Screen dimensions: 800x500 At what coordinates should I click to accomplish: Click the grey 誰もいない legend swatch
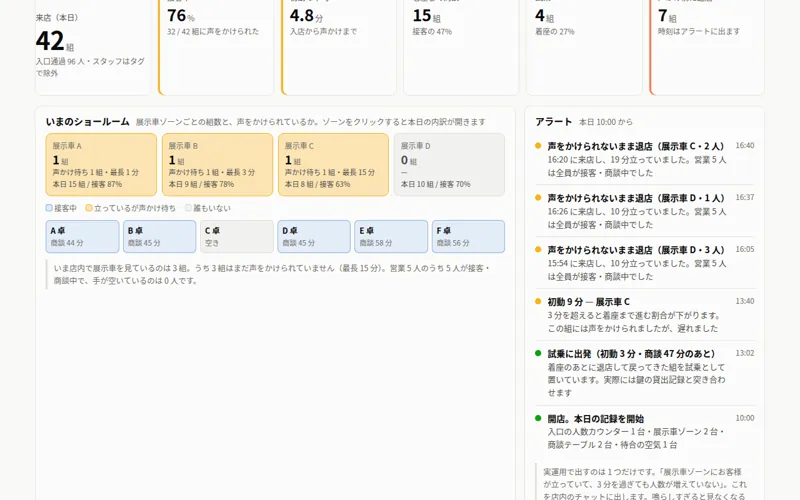(188, 208)
